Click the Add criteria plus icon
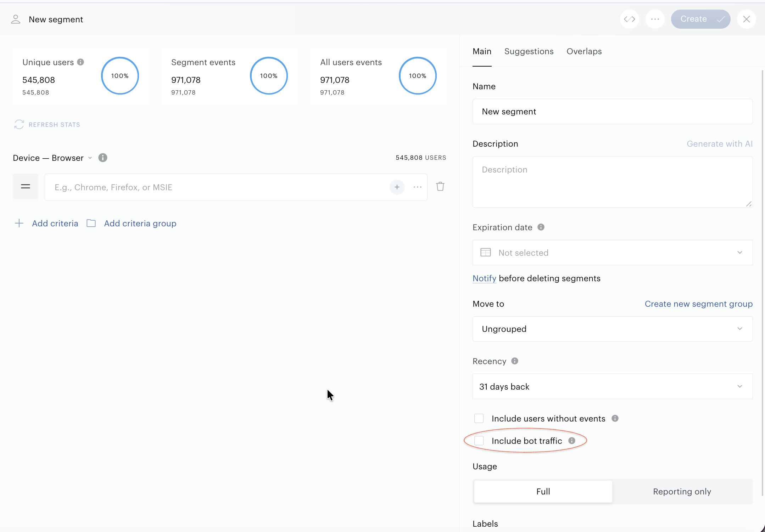765x532 pixels. tap(19, 223)
